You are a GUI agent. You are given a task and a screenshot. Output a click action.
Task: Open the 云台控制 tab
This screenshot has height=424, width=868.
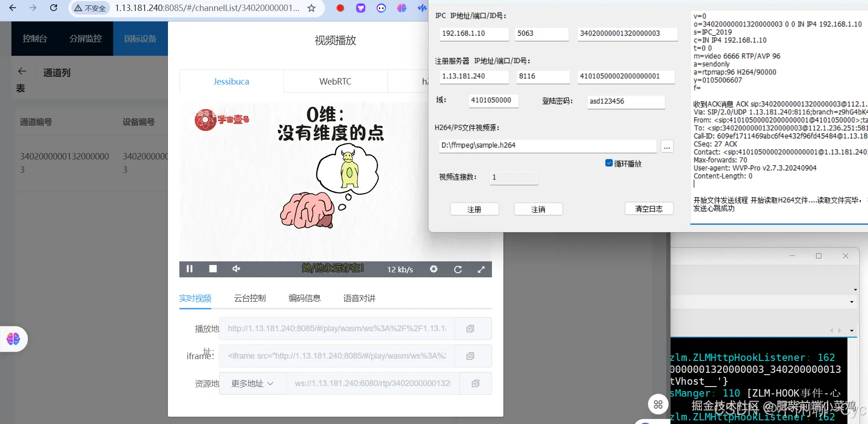pos(250,298)
